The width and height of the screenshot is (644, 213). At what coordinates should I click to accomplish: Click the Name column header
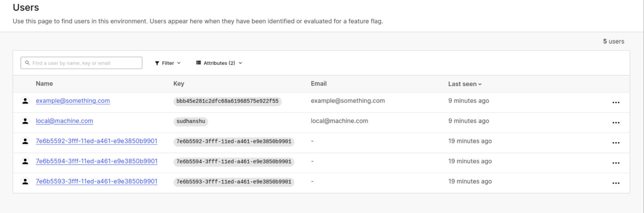pyautogui.click(x=44, y=84)
